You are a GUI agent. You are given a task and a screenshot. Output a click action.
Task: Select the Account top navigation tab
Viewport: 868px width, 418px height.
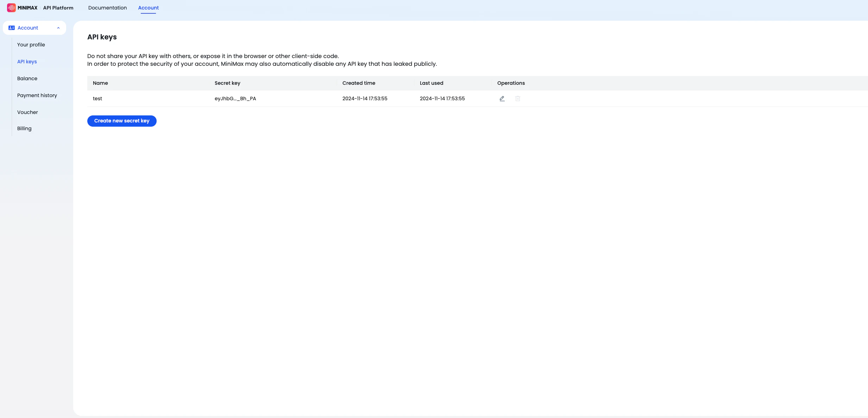[x=148, y=8]
